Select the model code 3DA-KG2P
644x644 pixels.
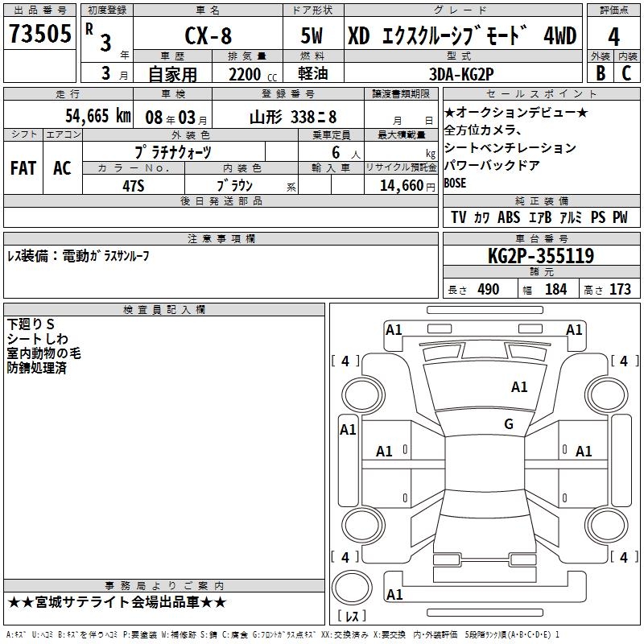click(x=461, y=74)
